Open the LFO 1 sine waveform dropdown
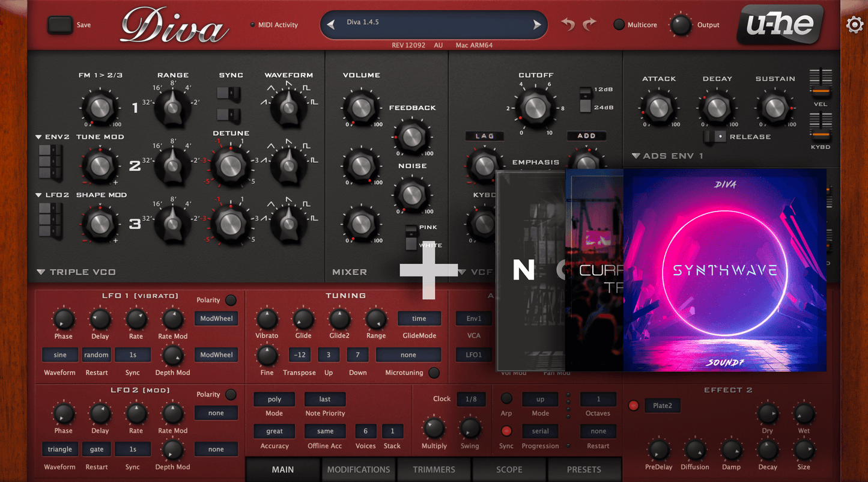Screen dimensions: 868x482 [x=60, y=355]
